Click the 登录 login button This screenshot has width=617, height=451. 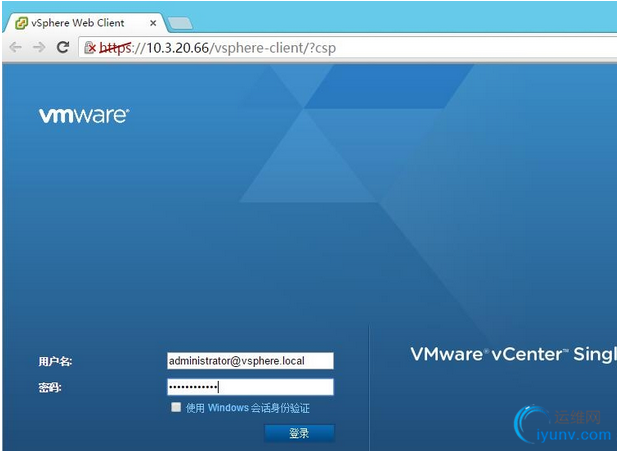click(x=299, y=433)
